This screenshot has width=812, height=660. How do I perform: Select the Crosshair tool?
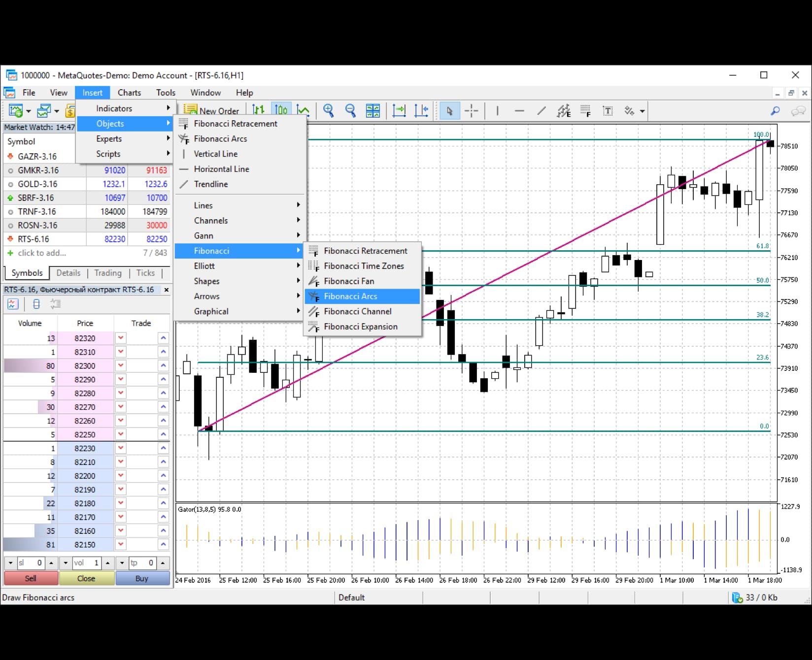tap(471, 111)
